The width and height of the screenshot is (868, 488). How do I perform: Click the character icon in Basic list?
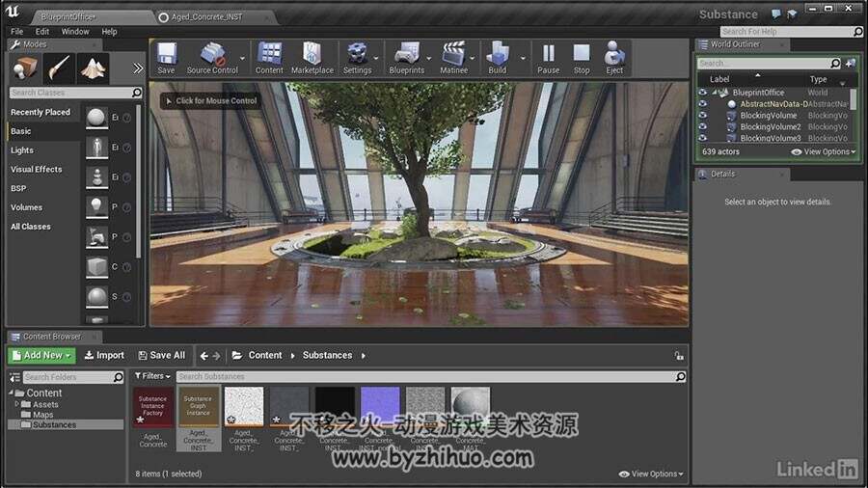[x=96, y=148]
